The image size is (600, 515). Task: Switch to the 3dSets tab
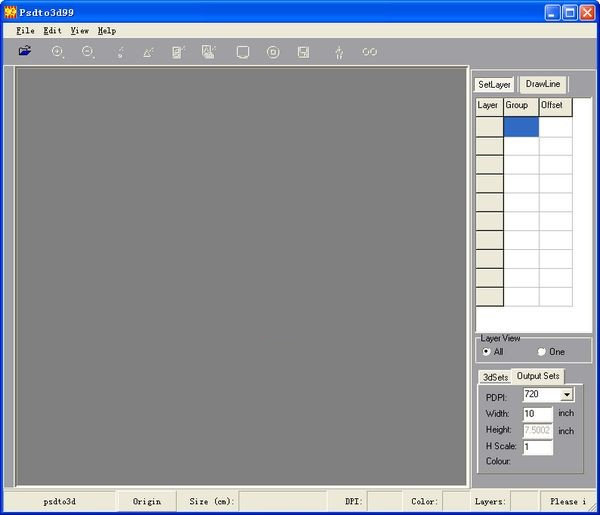tap(495, 377)
